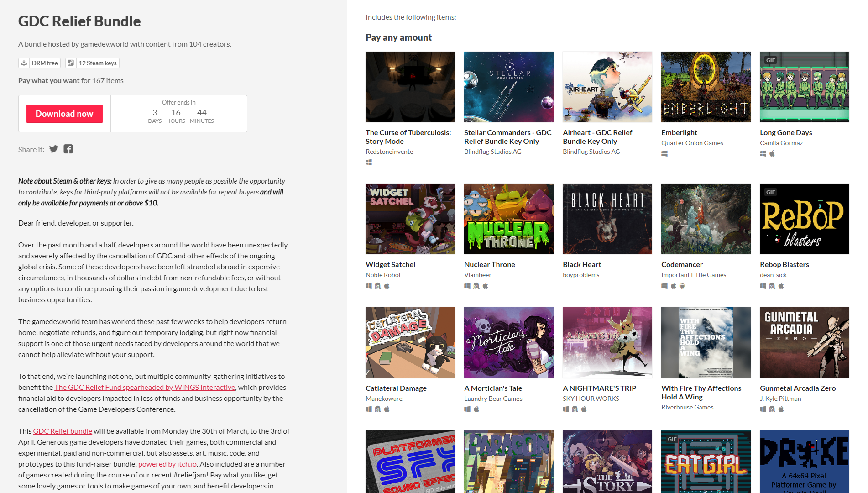Open the Paragon cover image
868x493 pixels.
pyautogui.click(x=509, y=462)
